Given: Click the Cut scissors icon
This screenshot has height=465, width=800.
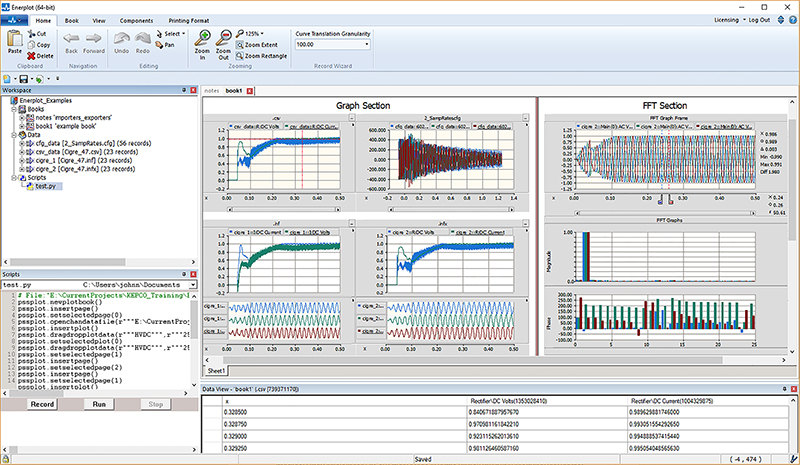Looking at the screenshot, I should pyautogui.click(x=31, y=33).
